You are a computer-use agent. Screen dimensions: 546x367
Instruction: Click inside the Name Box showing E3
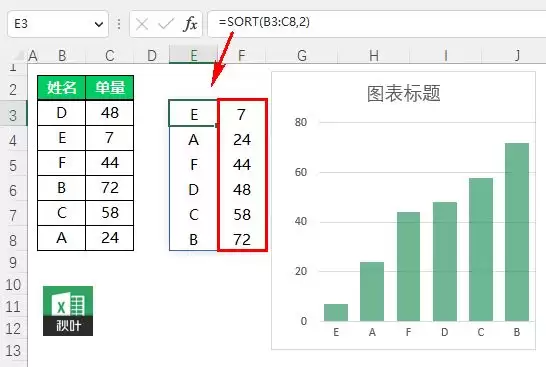(50, 24)
